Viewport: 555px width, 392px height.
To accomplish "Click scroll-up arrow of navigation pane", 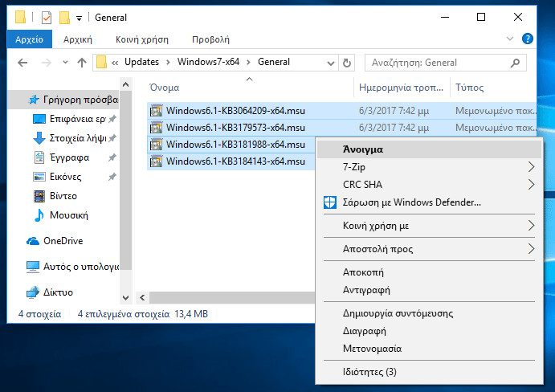I will click(x=125, y=84).
